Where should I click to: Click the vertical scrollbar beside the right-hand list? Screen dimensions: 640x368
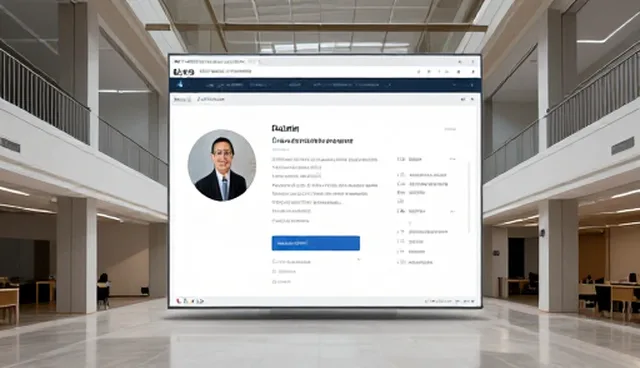[469, 197]
